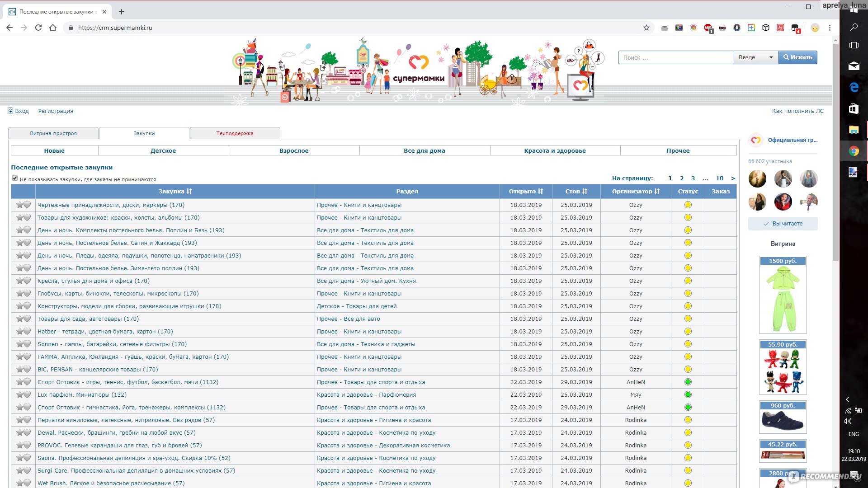
Task: Open the Детское category menu
Action: tap(163, 150)
